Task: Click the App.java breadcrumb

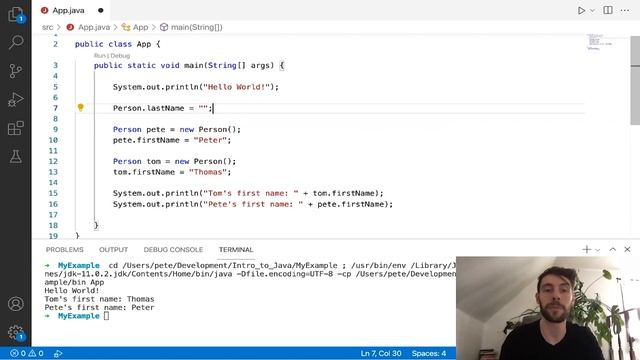Action: click(x=93, y=27)
